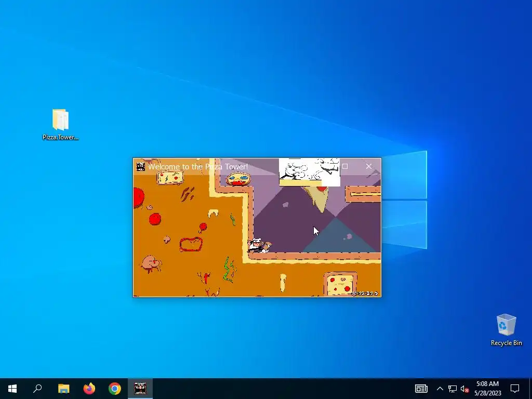This screenshot has height=399, width=532.
Task: Open the Action Center notifications icon
Action: point(515,389)
